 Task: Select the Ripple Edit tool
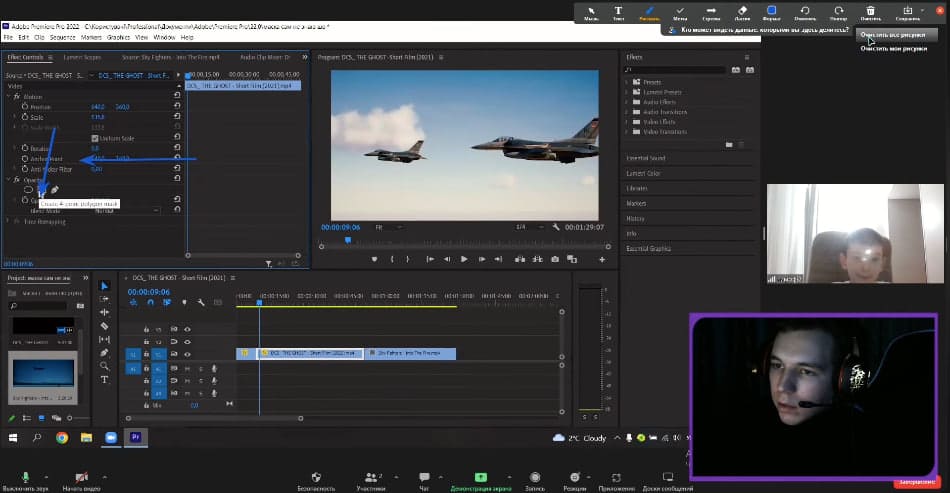click(x=104, y=313)
